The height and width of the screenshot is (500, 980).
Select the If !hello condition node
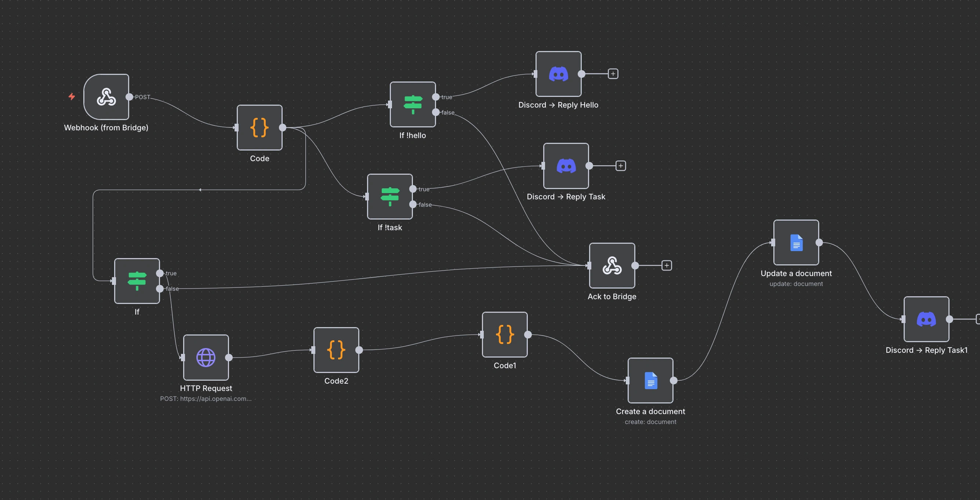413,104
